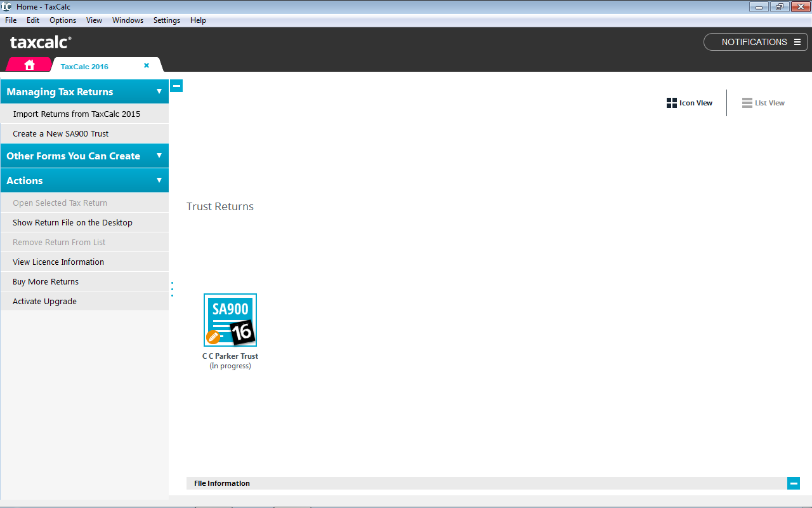
Task: Click View Licence Information
Action: [58, 262]
